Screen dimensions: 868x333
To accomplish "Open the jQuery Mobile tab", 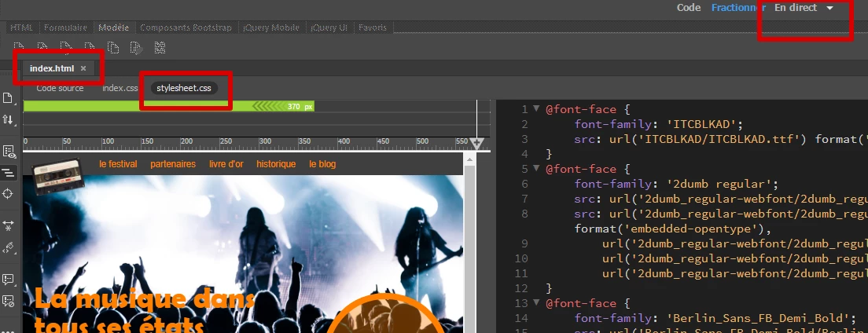I will coord(271,27).
